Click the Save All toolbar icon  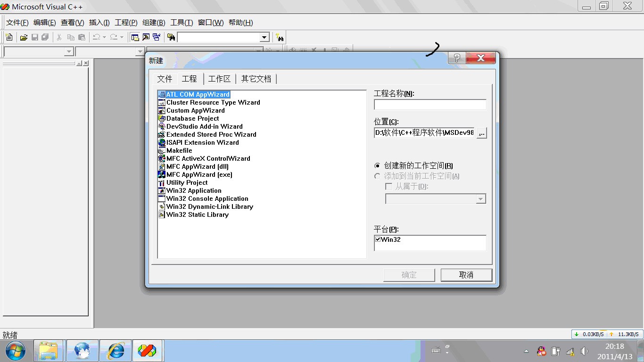click(x=45, y=37)
